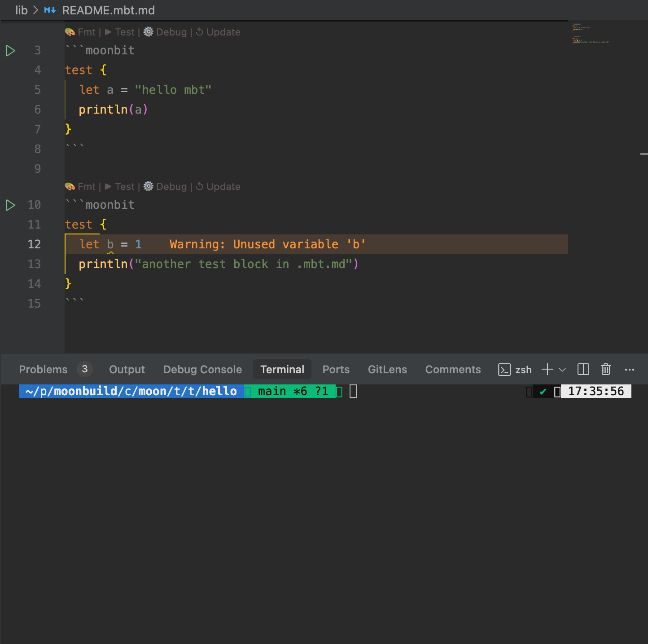The width and height of the screenshot is (648, 644).
Task: Click the zsh terminal shell icon
Action: 504,370
